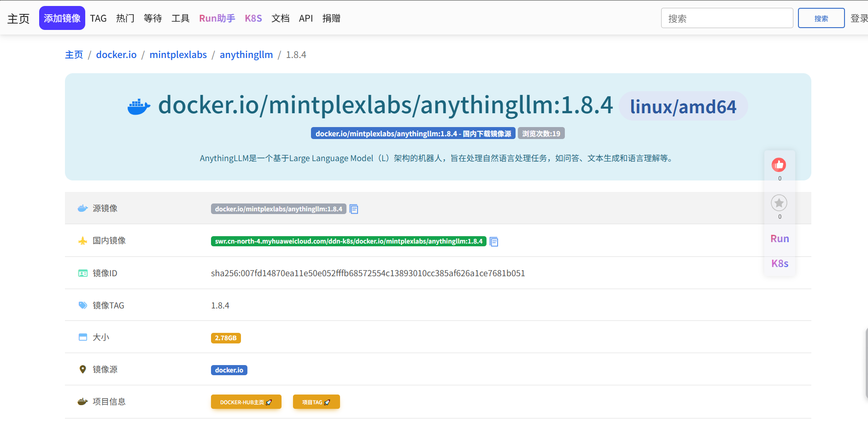Open the Run助手 menu item
Image resolution: width=868 pixels, height=424 pixels.
coord(217,18)
